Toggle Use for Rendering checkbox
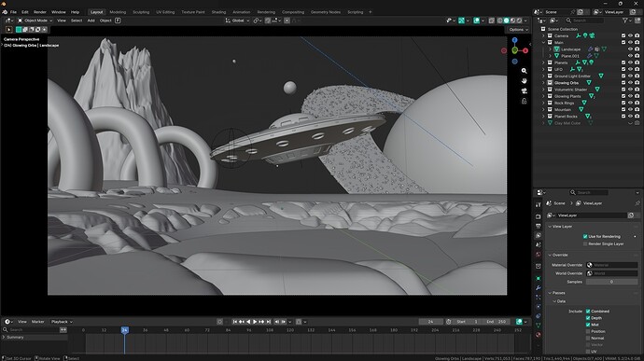This screenshot has height=361, width=644. 585,237
